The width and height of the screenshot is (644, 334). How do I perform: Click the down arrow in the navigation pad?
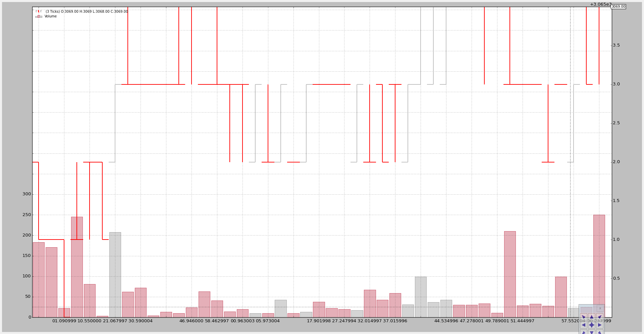click(x=592, y=332)
